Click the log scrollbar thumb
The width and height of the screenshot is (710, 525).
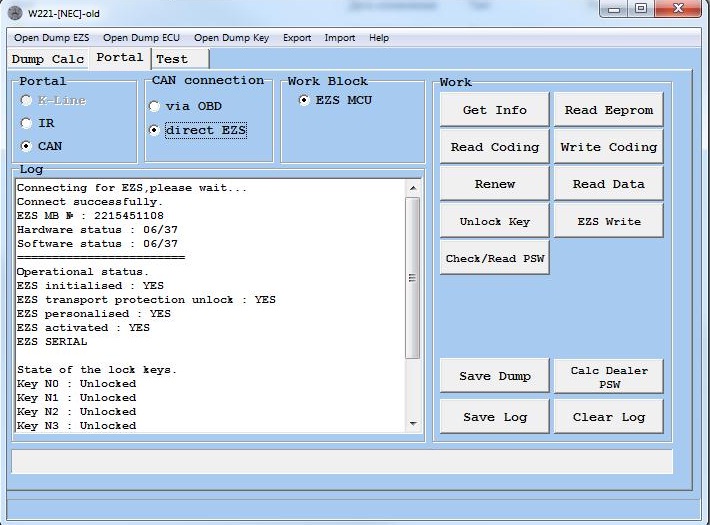click(413, 277)
